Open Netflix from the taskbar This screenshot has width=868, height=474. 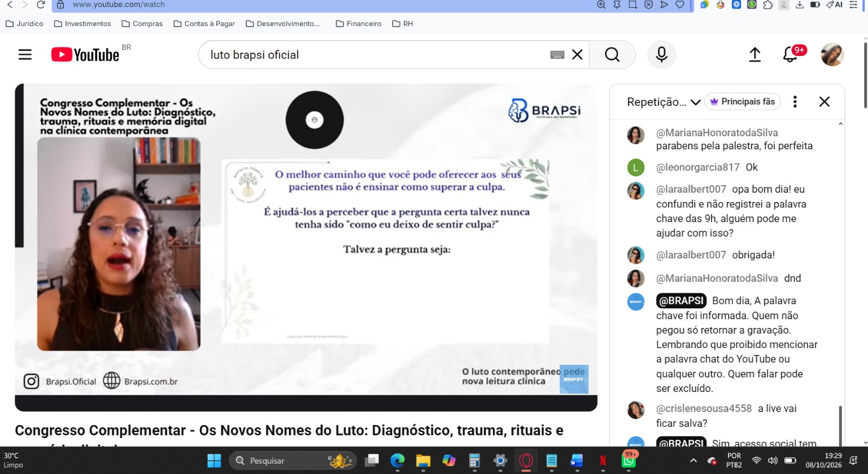tap(603, 460)
